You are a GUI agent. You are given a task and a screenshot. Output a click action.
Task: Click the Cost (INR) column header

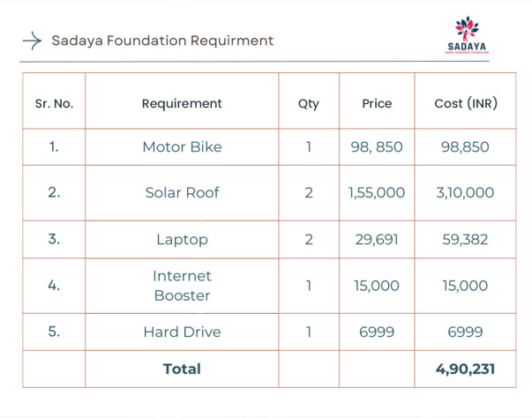click(x=466, y=103)
